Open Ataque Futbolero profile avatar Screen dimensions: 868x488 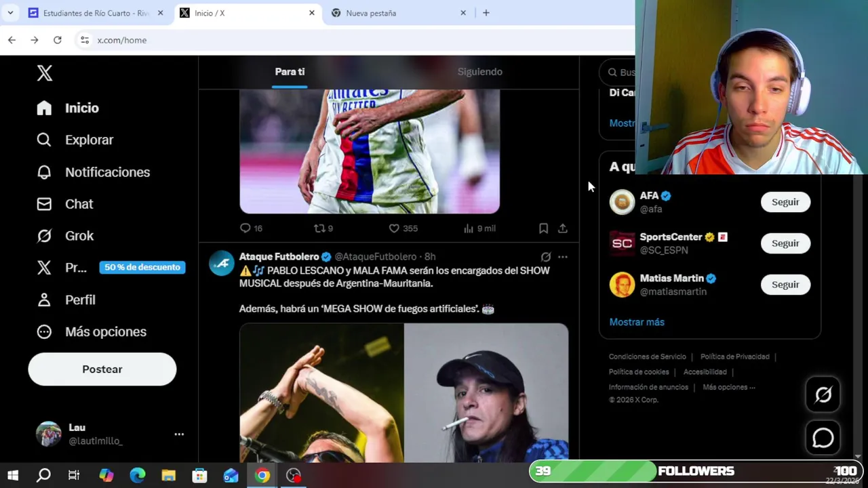222,262
